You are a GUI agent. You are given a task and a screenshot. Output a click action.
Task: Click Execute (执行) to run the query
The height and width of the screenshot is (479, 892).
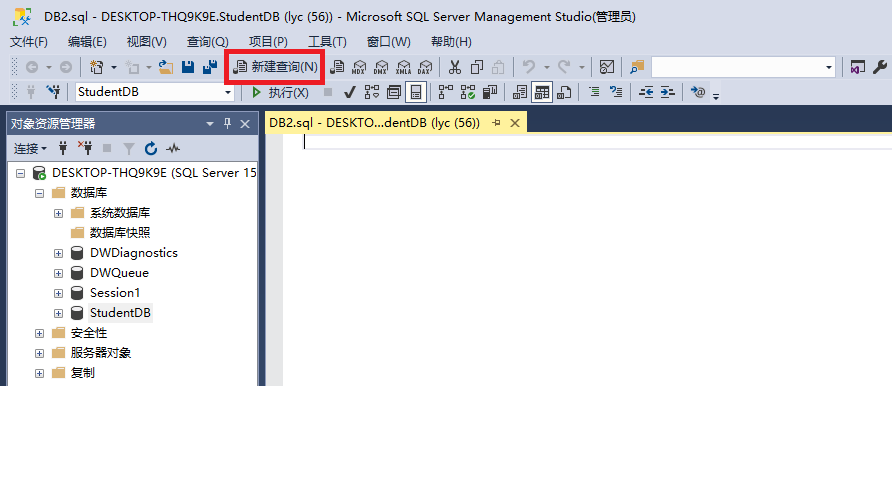pos(280,92)
